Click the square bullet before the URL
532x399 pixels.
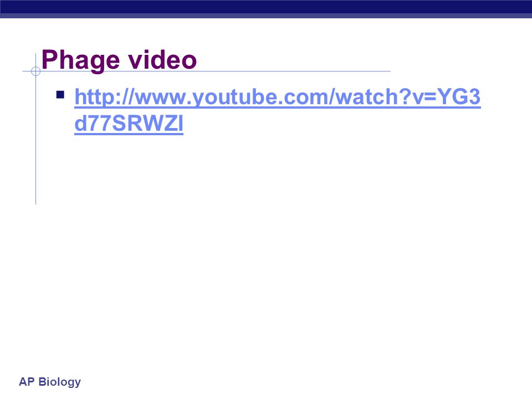coord(60,94)
